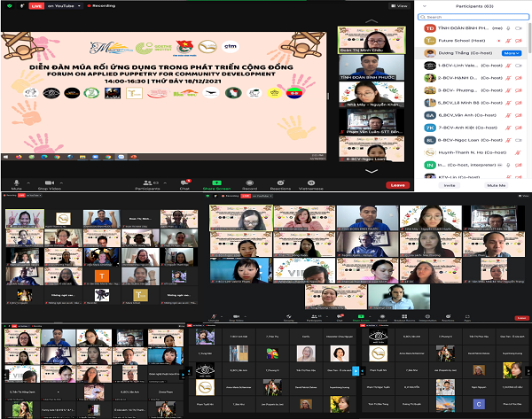Click the Record icon in toolbar
The image size is (532, 419).
(249, 183)
